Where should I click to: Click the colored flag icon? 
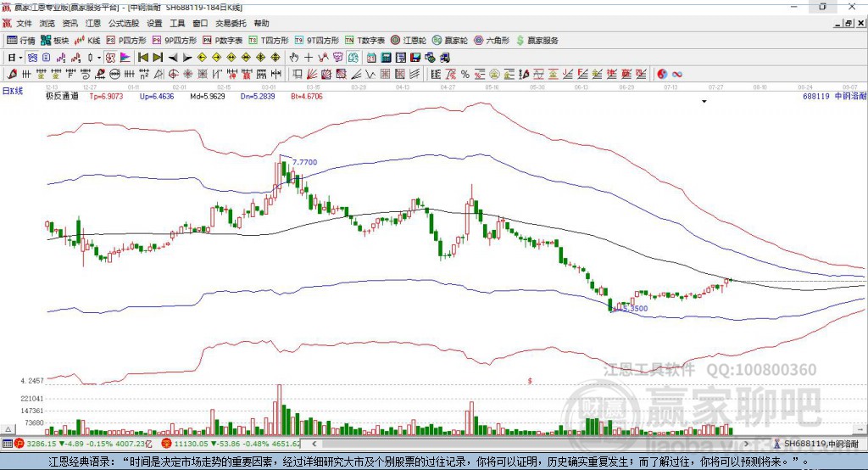pyautogui.click(x=125, y=57)
